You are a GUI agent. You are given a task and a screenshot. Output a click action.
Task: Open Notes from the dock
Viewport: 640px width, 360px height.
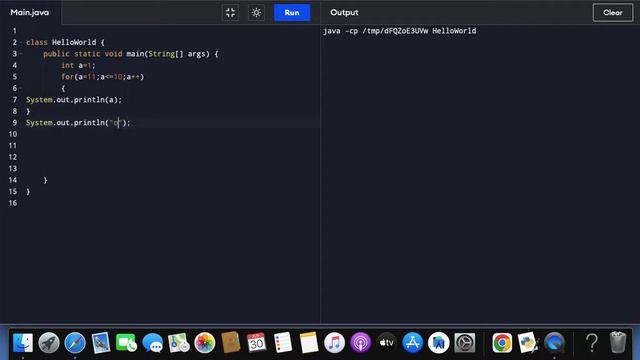[309, 342]
